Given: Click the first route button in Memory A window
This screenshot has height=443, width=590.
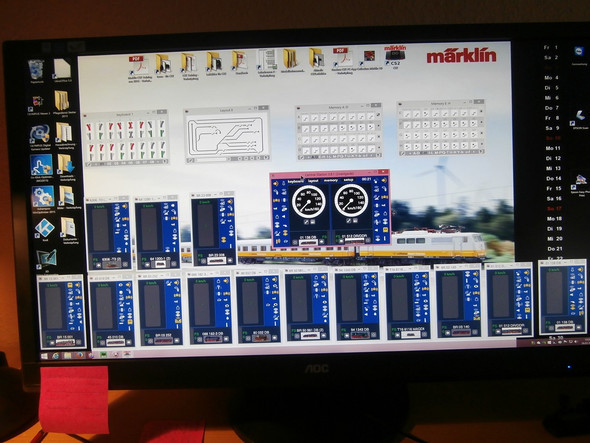Looking at the screenshot, I should 306,118.
